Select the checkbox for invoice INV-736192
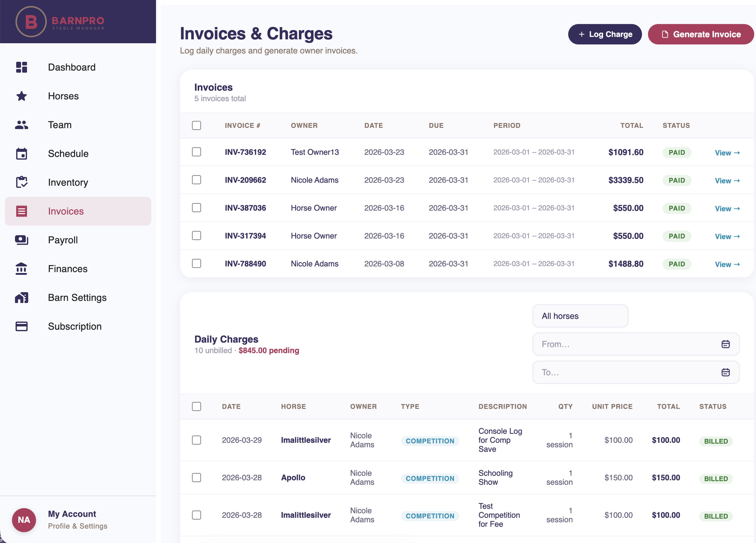Image resolution: width=756 pixels, height=543 pixels. coord(196,152)
